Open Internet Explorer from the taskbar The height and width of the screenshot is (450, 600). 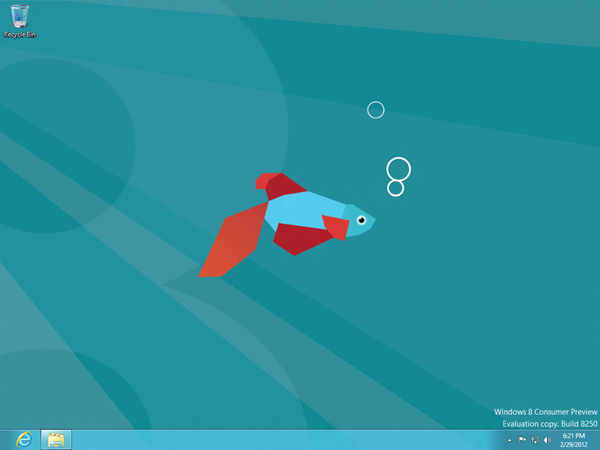click(x=24, y=440)
